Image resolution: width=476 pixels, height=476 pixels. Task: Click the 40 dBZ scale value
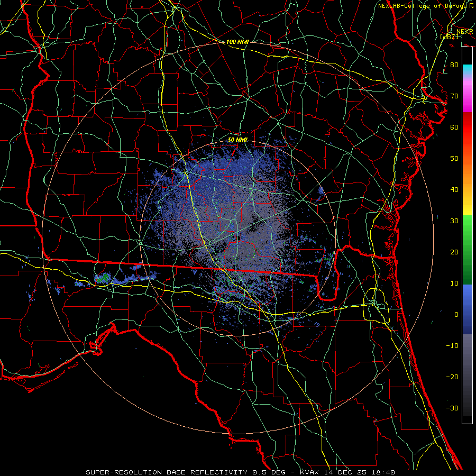coord(454,190)
